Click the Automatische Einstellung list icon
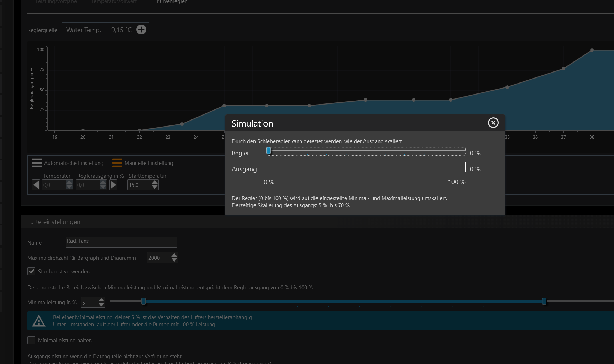 pyautogui.click(x=37, y=163)
